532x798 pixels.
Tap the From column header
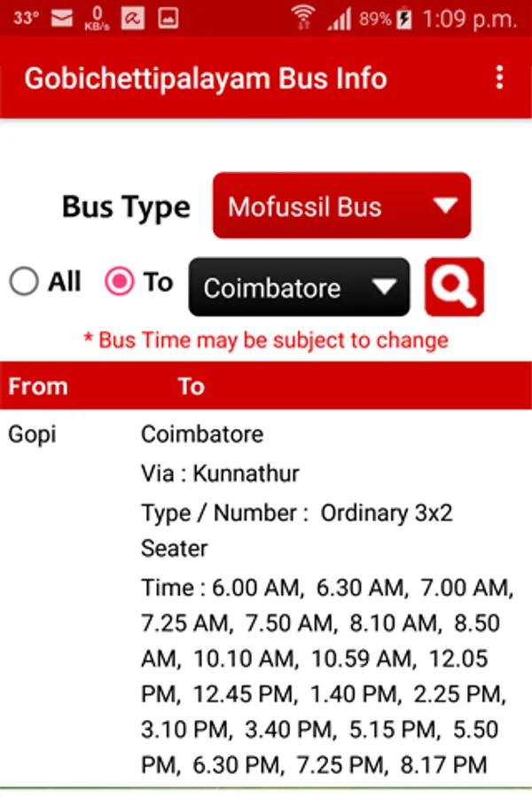(x=38, y=387)
